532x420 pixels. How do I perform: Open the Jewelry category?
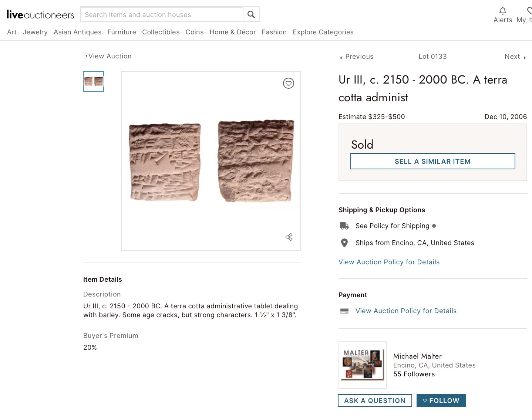coord(35,32)
